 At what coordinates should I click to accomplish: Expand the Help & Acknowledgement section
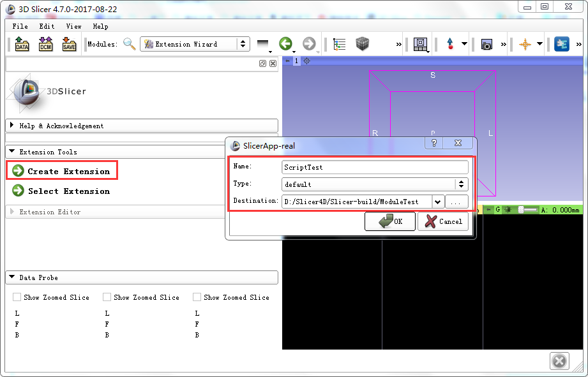click(142, 126)
